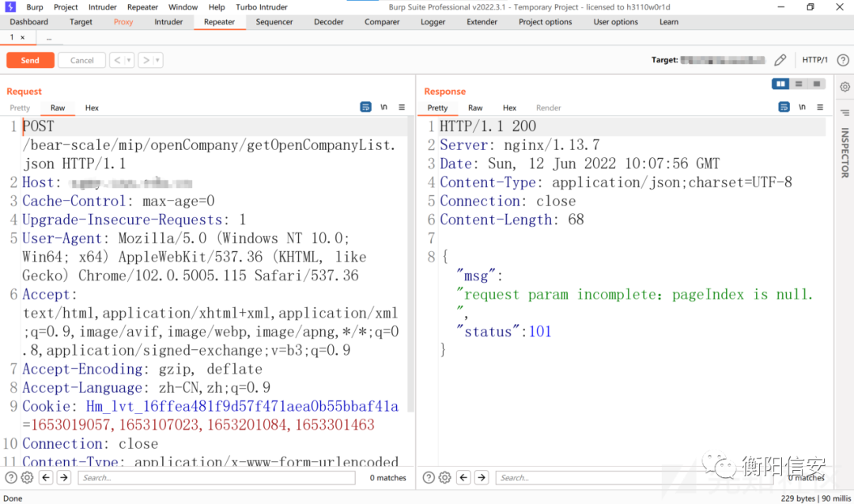Toggle response show non-printable chars \n

click(803, 107)
